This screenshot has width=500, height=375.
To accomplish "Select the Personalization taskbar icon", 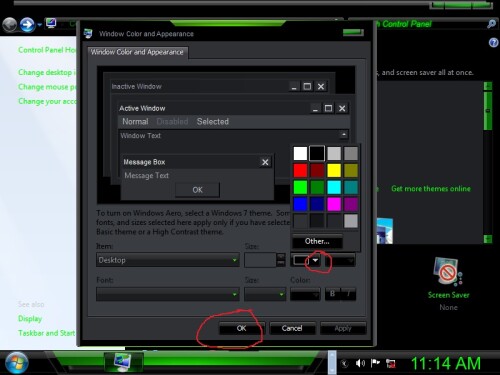I will 123,362.
